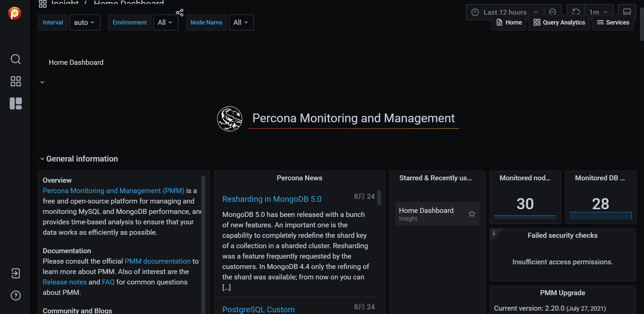Open the Percona logo home icon
644x314 pixels.
point(15,13)
